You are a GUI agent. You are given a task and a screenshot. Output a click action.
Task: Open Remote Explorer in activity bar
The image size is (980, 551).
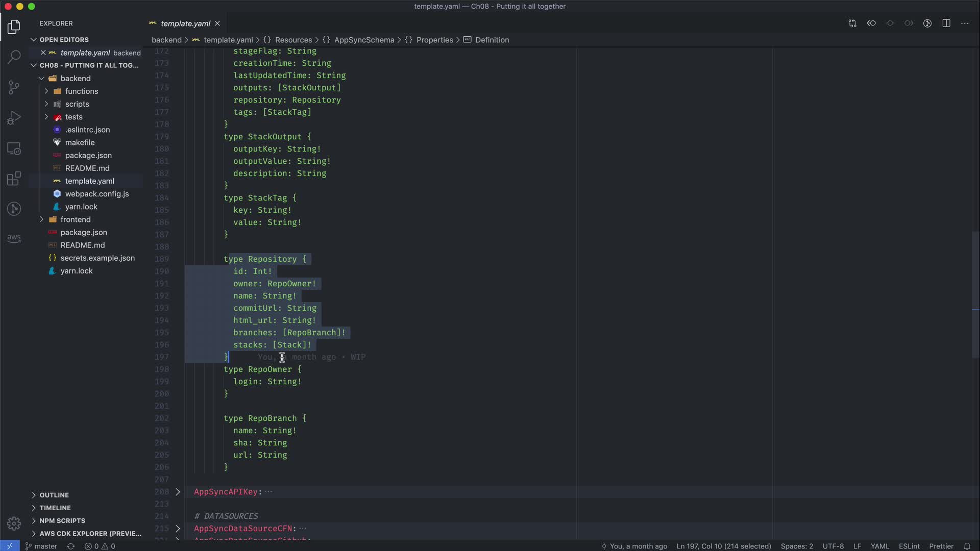point(14,148)
